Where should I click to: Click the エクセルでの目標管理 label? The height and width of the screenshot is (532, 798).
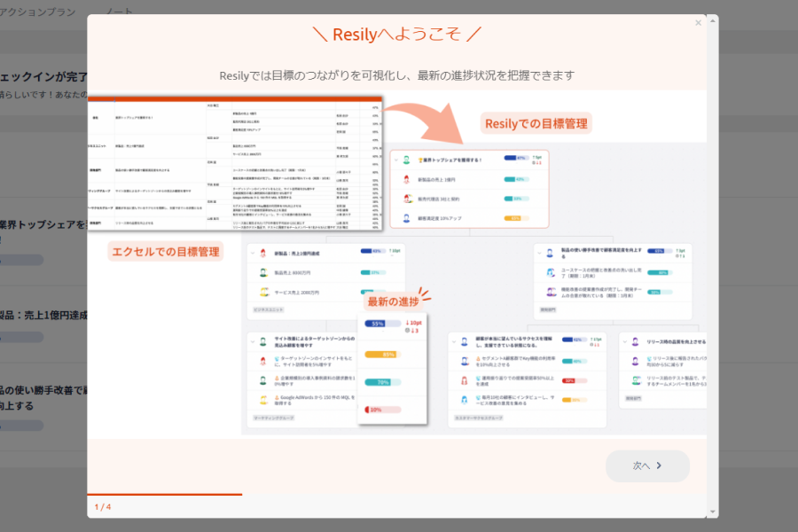166,252
